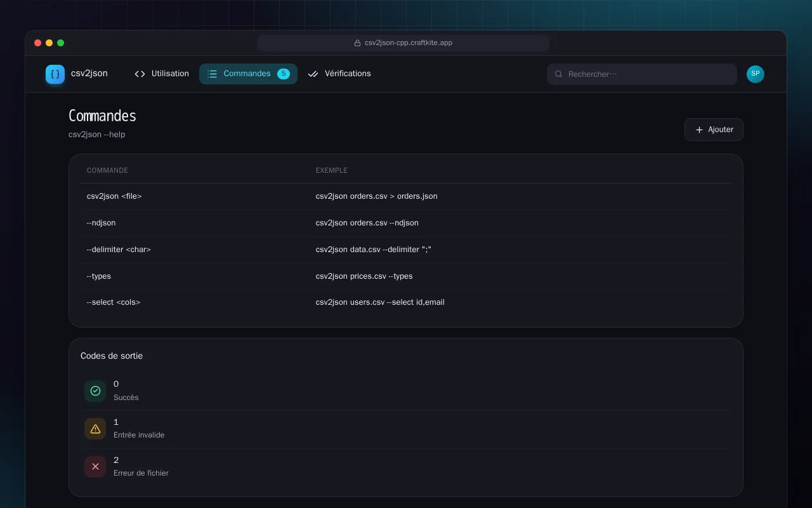Focus the Rechercher search field
812x508 pixels.
point(642,74)
